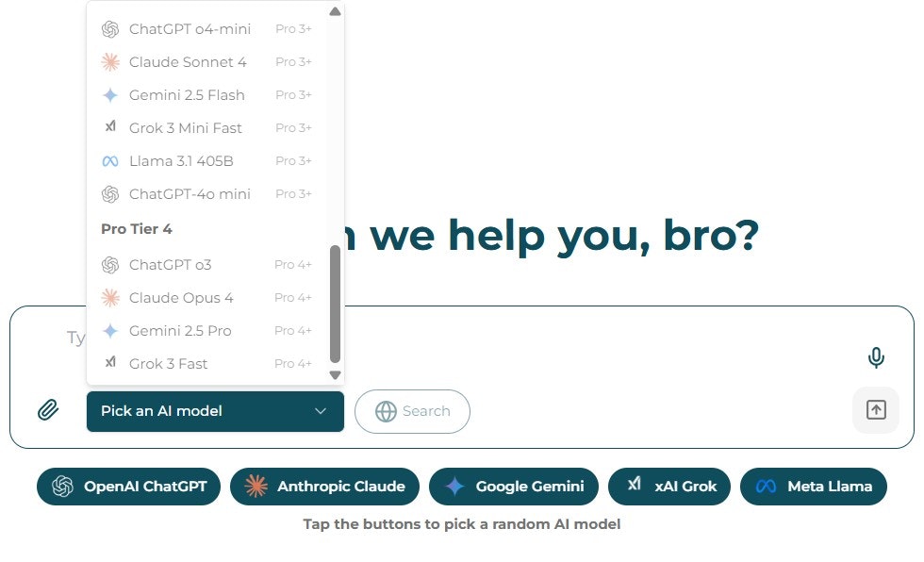Click Pro 4+ badge beside Grok 3 Fast

[293, 363]
